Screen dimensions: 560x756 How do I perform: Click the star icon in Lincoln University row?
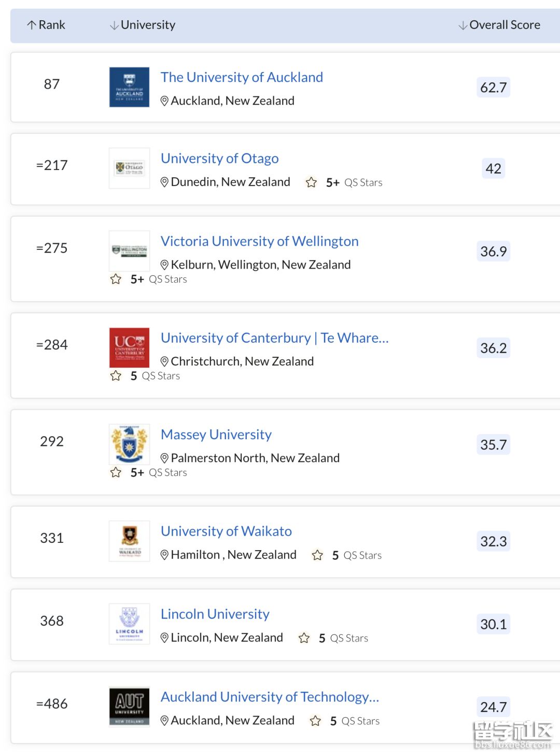pos(304,638)
